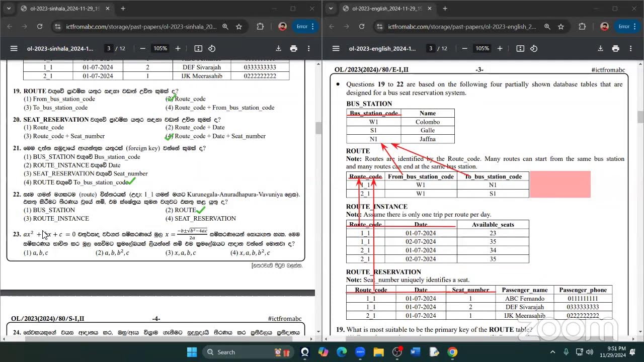This screenshot has width=644, height=362.
Task: Download the Sinhala PDF file
Action: tap(278, 48)
